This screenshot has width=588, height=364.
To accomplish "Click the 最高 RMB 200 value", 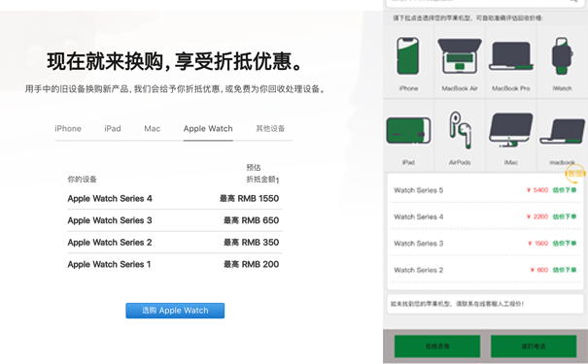I will point(252,264).
